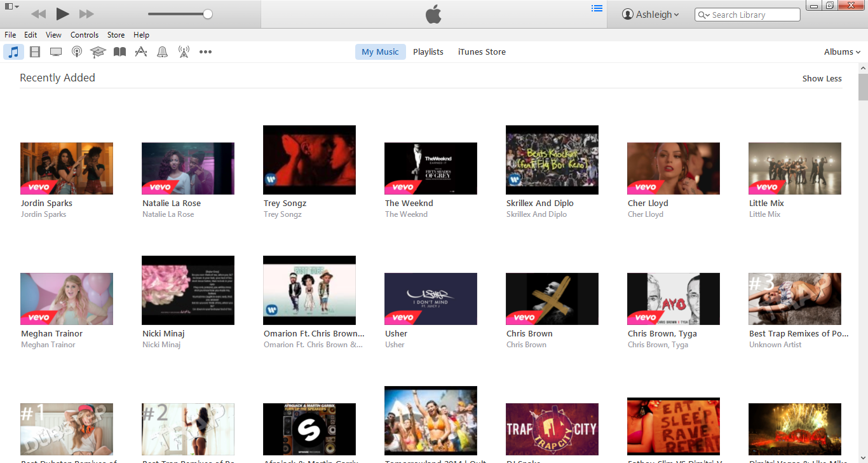The width and height of the screenshot is (868, 463).
Task: Click the Apple logo in the display area
Action: pos(433,14)
